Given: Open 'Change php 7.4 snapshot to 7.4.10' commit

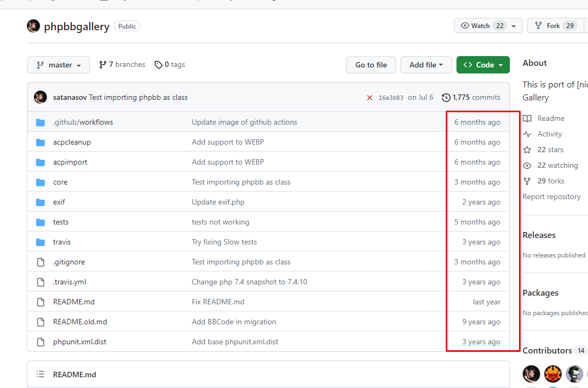Looking at the screenshot, I should click(250, 282).
